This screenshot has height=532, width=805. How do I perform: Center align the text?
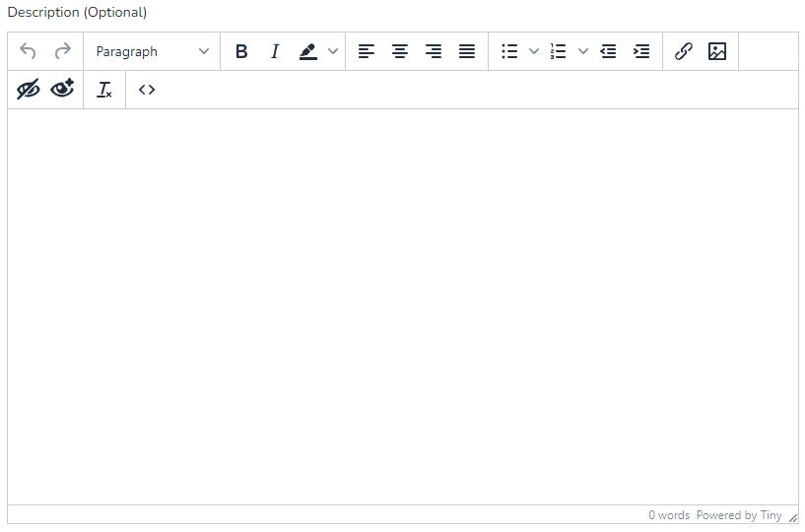coord(400,51)
